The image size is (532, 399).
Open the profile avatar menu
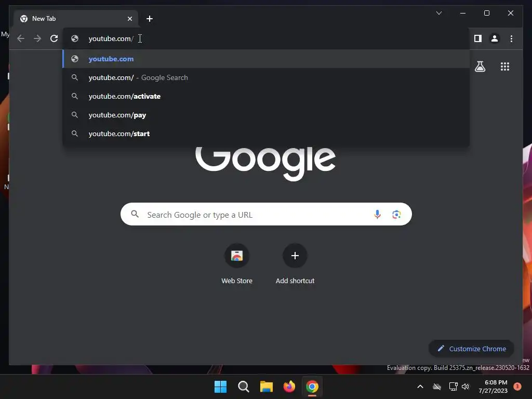coord(495,38)
